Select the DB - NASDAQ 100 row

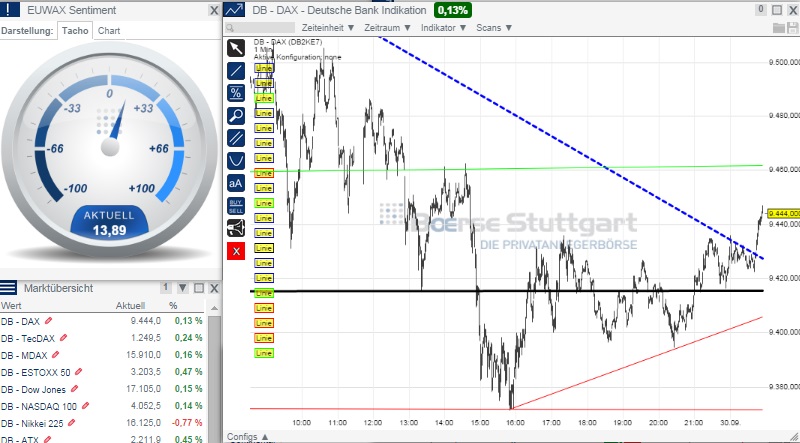point(102,406)
